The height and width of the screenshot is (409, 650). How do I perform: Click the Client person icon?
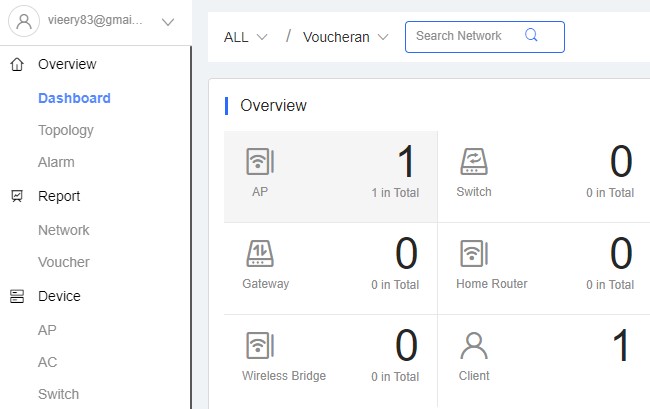pos(473,346)
